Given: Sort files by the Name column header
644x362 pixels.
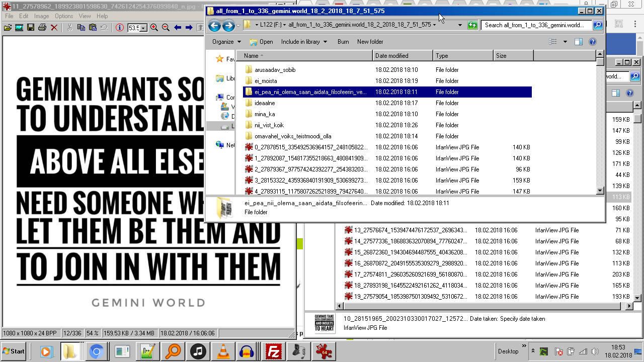Looking at the screenshot, I should pos(304,56).
